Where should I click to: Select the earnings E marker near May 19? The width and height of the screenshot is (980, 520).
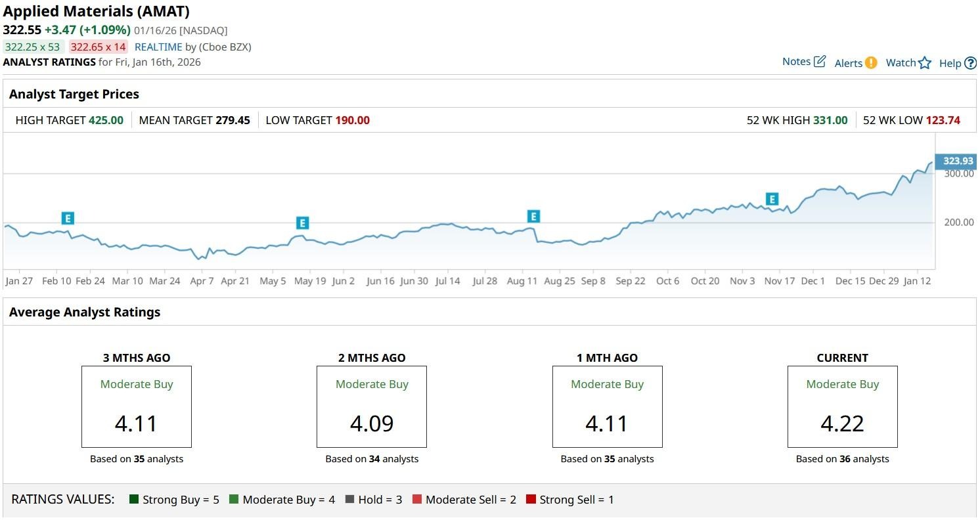(x=301, y=223)
